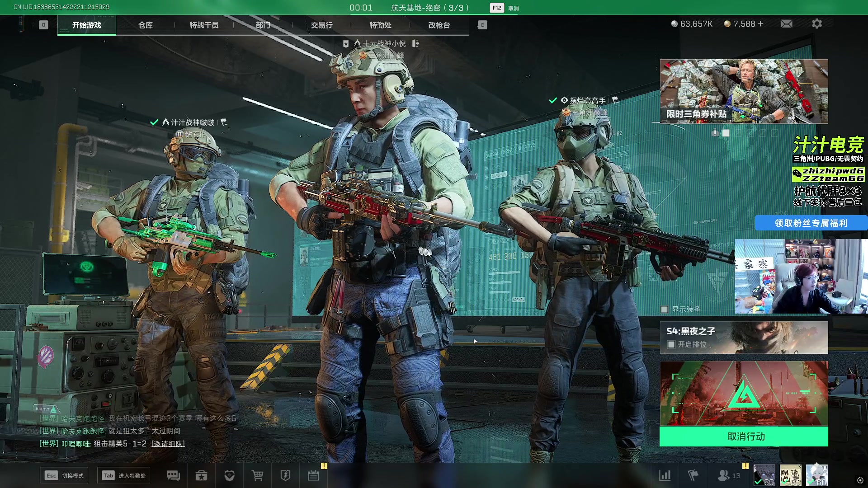
Task: Open the calendar events icon
Action: pos(313,475)
